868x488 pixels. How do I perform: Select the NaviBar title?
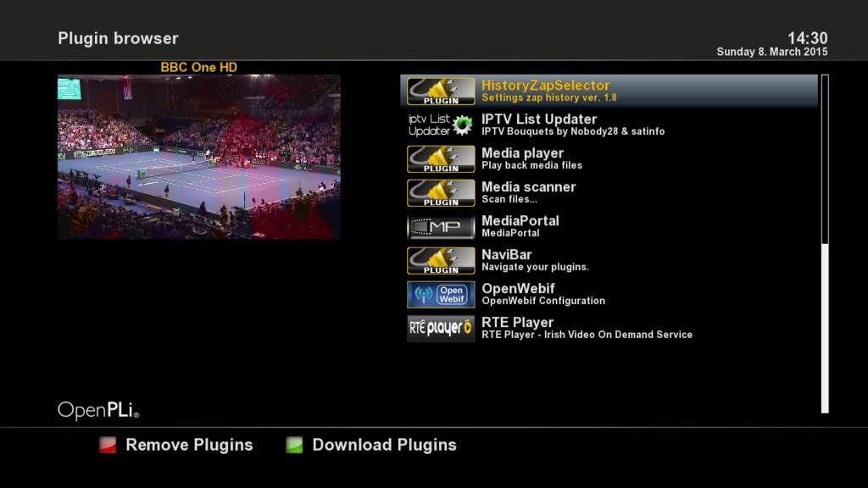pos(506,254)
